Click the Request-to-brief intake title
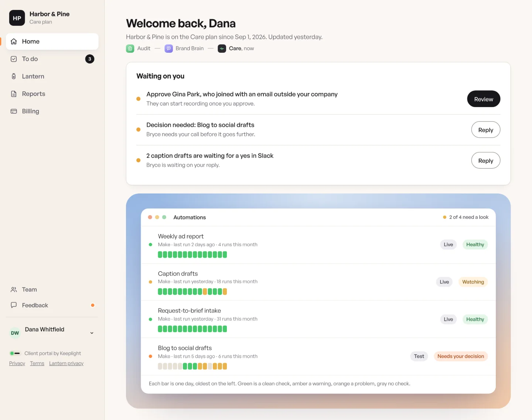The height and width of the screenshot is (420, 532). click(190, 311)
